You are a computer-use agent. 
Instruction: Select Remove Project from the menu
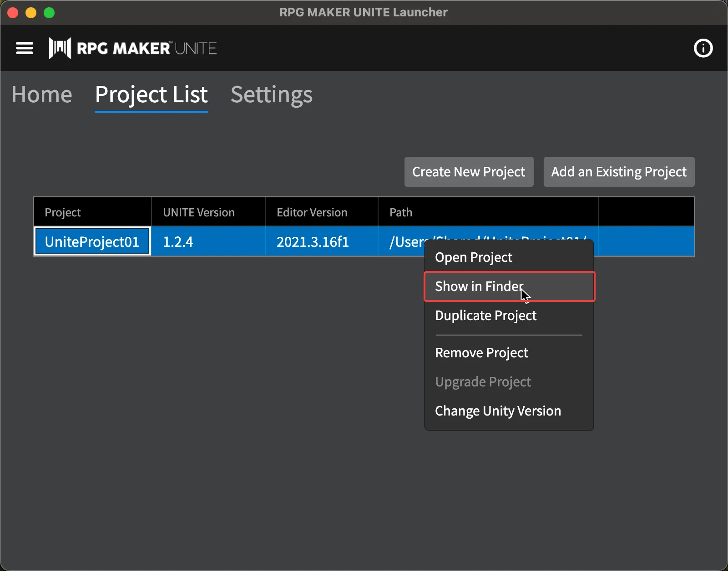481,353
